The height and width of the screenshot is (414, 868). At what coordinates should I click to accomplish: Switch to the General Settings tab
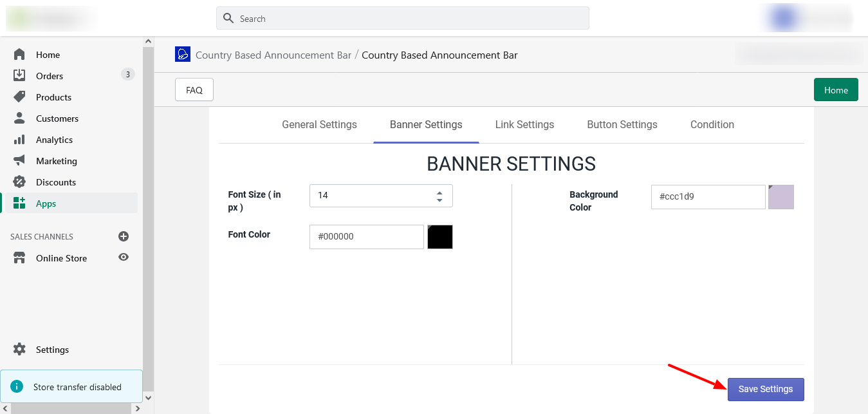(319, 125)
